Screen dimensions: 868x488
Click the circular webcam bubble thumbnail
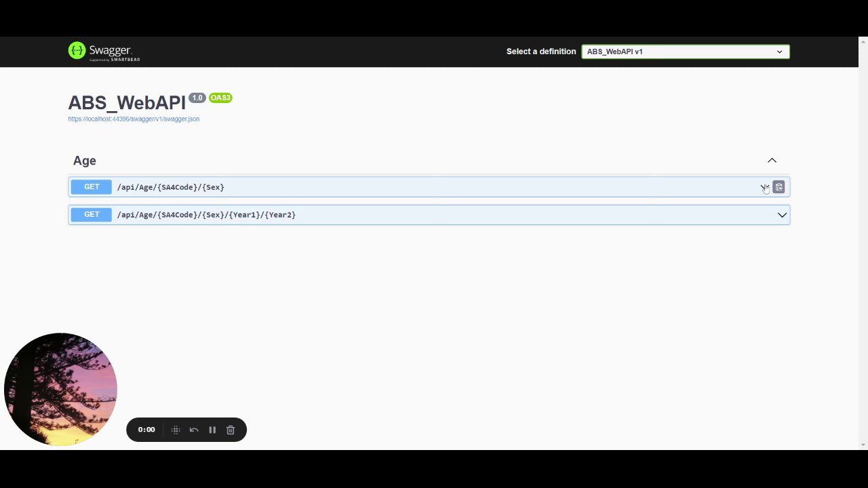(61, 389)
